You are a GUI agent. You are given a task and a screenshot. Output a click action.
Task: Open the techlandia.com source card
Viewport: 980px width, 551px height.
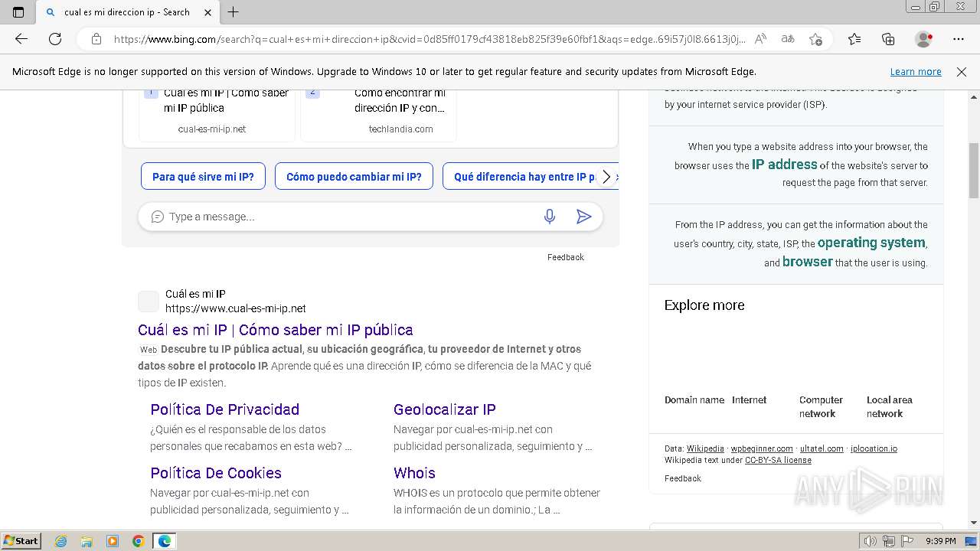point(379,115)
